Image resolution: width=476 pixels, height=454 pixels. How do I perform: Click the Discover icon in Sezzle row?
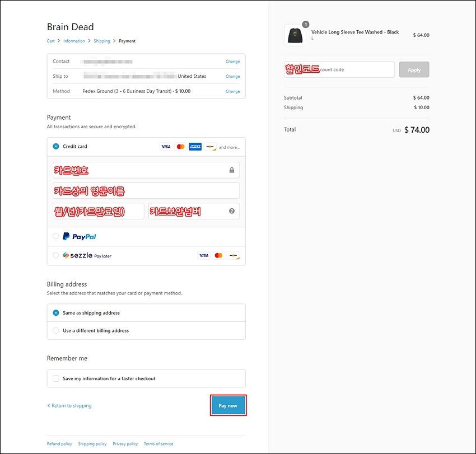click(234, 255)
